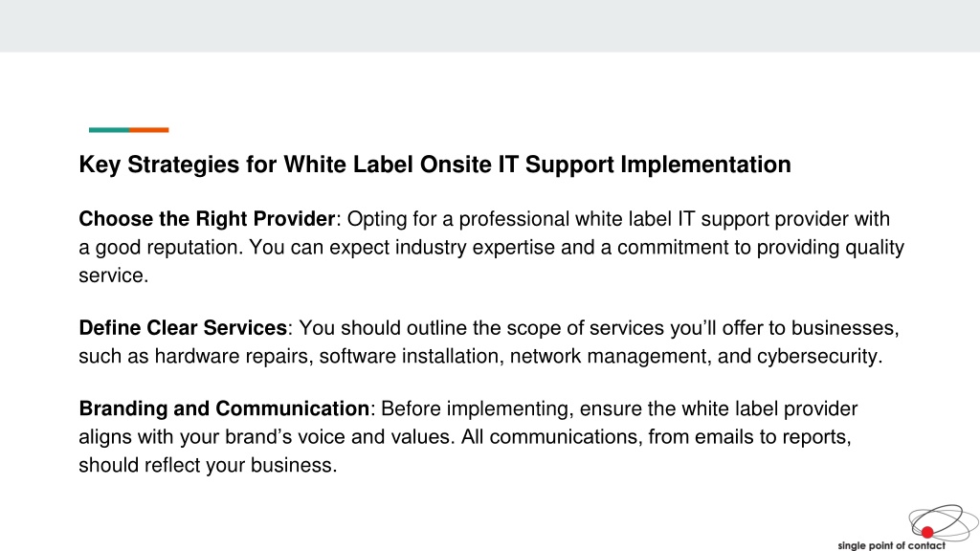The height and width of the screenshot is (551, 980).
Task: Click the single point of contact logo graphic
Action: pos(943,522)
